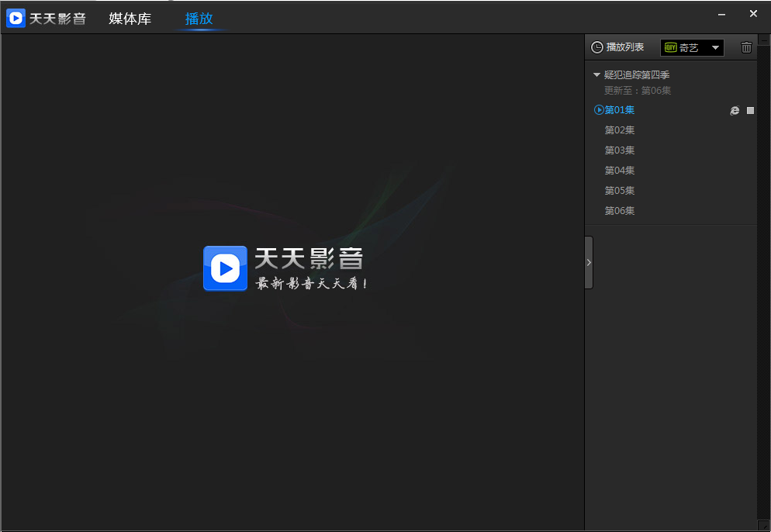771x532 pixels.
Task: Click the center 天天影音 play logo
Action: [x=225, y=268]
